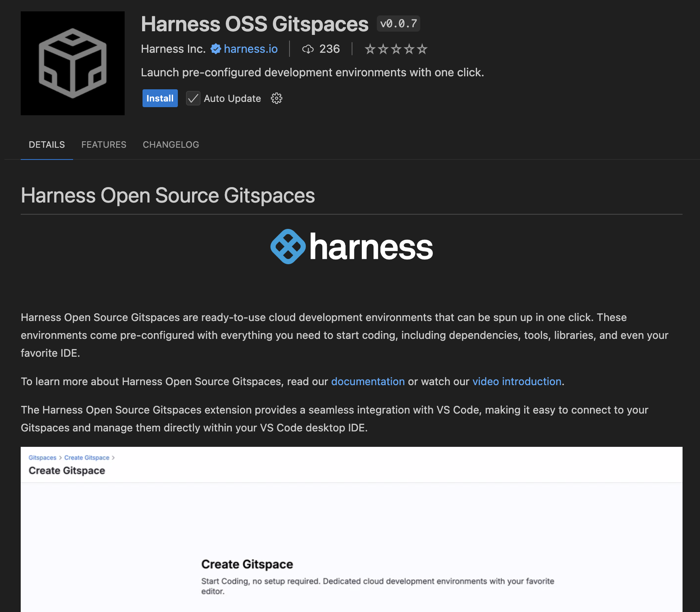700x612 pixels.
Task: Open the extension settings gear
Action: point(277,98)
